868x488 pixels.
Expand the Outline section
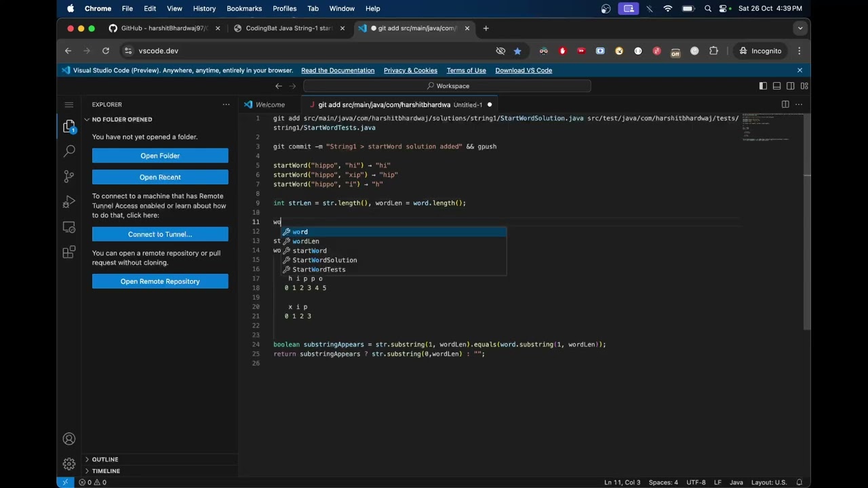tap(105, 460)
